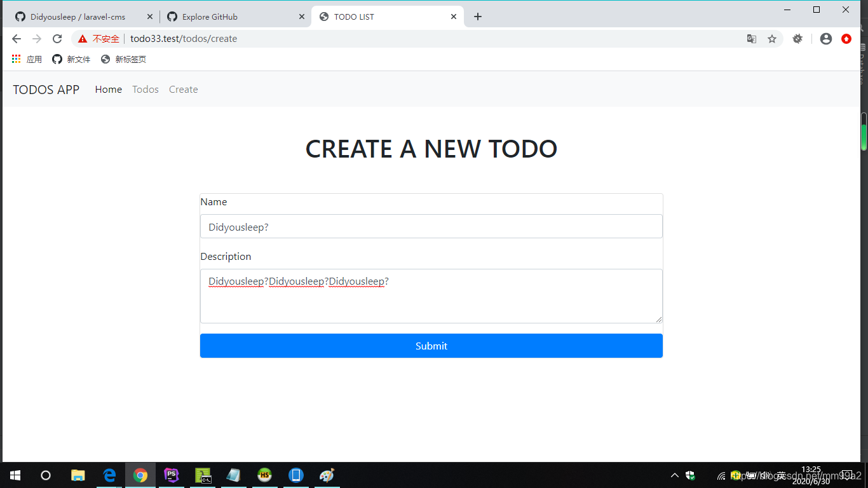
Task: Open the Windows Start menu
Action: [x=15, y=475]
